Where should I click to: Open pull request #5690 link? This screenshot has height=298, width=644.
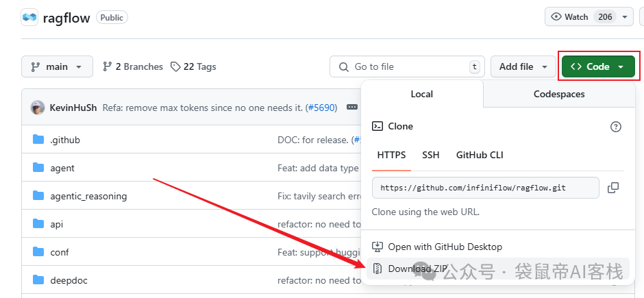coord(321,108)
